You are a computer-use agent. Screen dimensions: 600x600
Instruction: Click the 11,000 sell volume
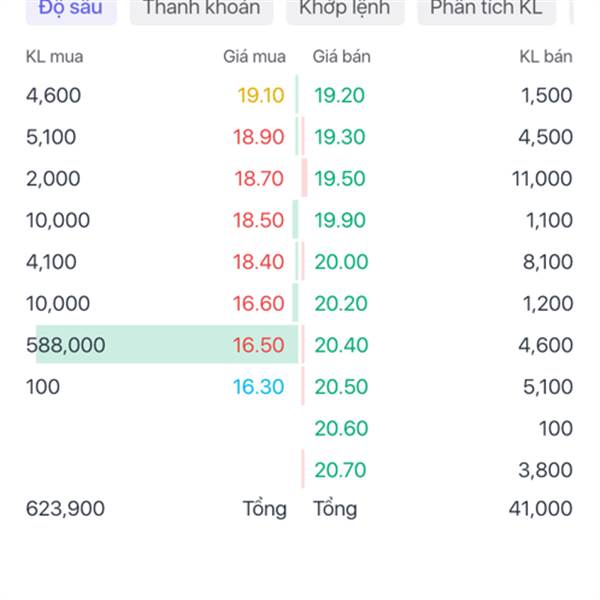click(x=542, y=179)
